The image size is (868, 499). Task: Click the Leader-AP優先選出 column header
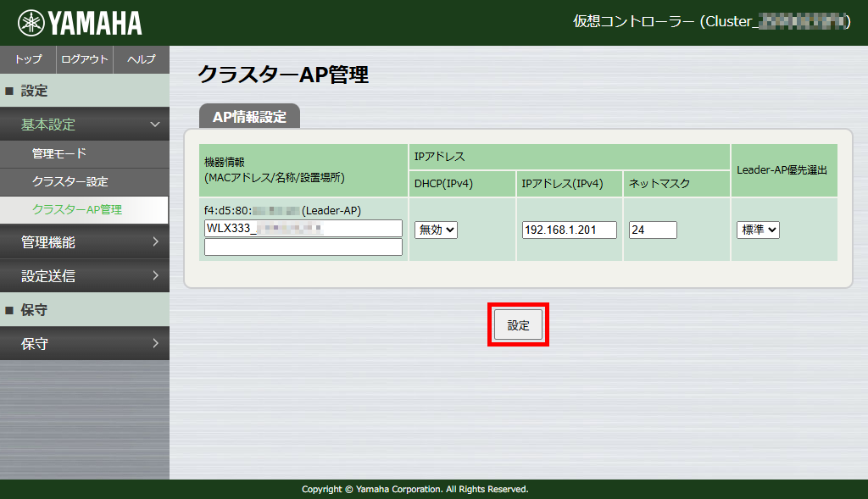click(x=784, y=169)
